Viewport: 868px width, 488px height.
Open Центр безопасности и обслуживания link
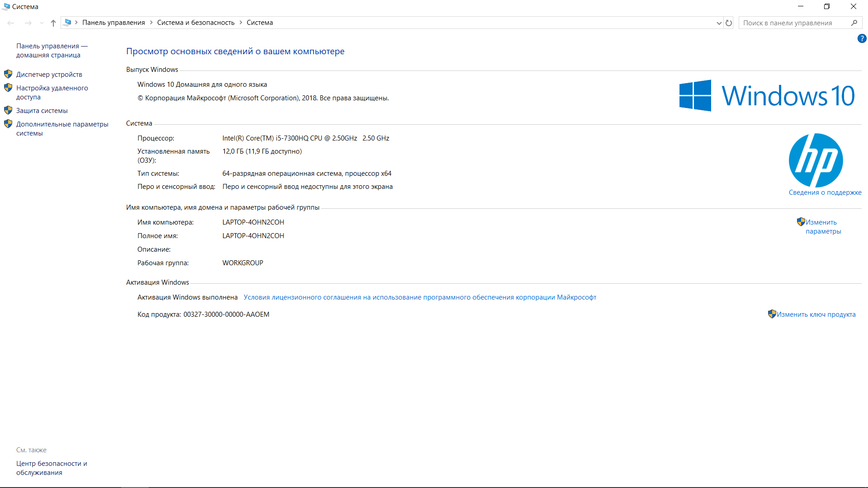tap(52, 468)
